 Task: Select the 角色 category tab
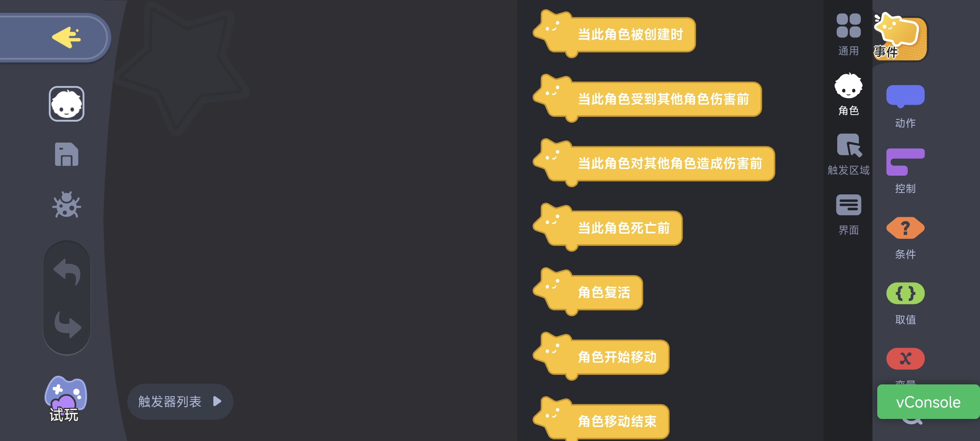pos(848,94)
